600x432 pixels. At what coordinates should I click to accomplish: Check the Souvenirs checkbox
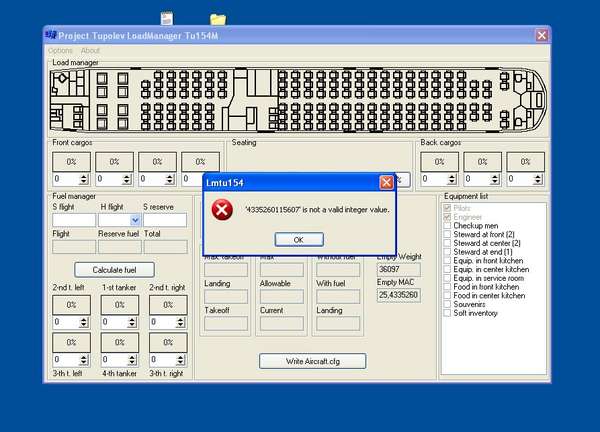click(447, 304)
